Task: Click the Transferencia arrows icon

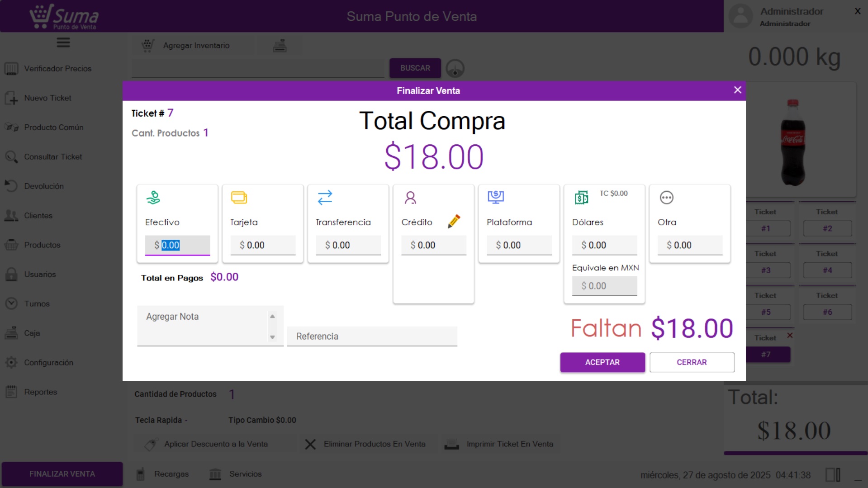Action: point(325,198)
